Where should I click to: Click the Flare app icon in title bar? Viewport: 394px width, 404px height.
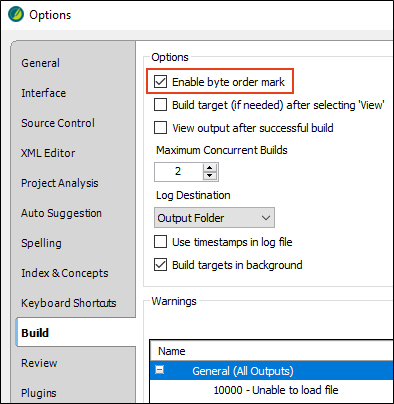click(16, 15)
